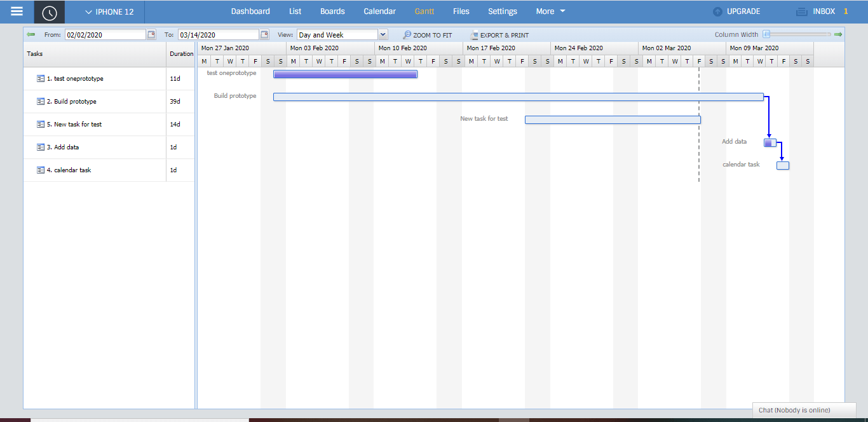Image resolution: width=868 pixels, height=422 pixels.
Task: Click the 14d duration cell
Action: coord(180,125)
